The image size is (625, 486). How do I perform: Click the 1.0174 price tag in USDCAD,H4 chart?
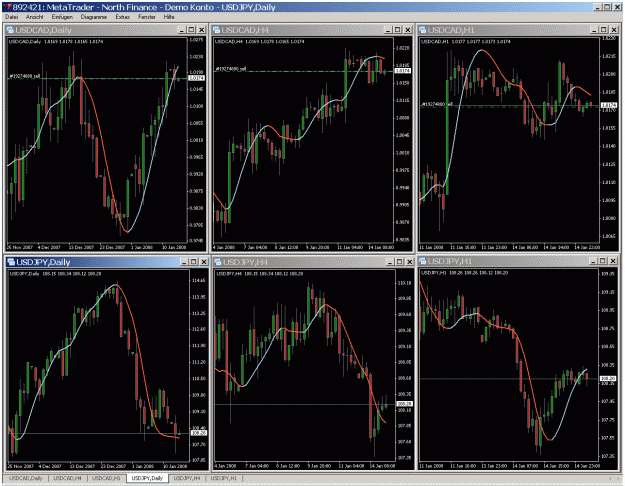(x=403, y=71)
